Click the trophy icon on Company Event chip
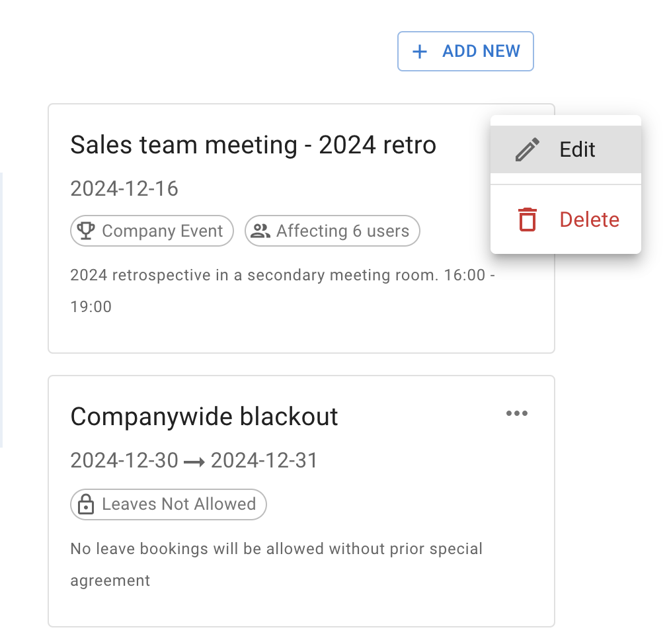This screenshot has width=669, height=644. coord(85,231)
